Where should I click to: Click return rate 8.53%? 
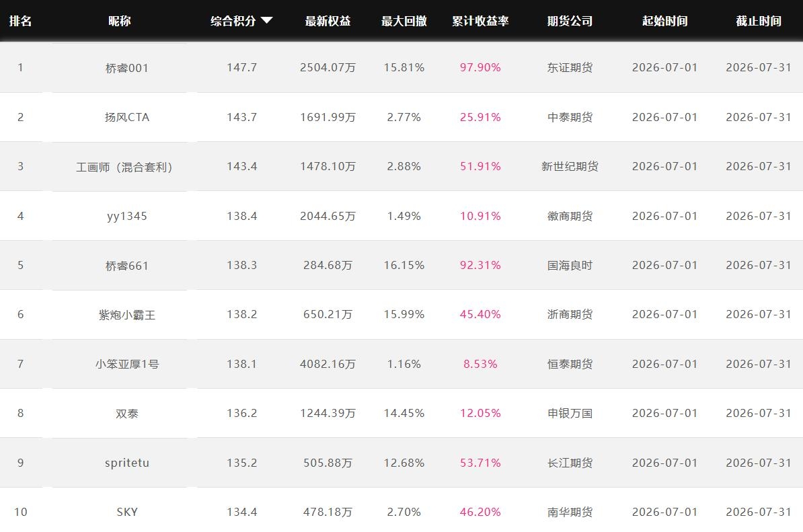pyautogui.click(x=480, y=364)
